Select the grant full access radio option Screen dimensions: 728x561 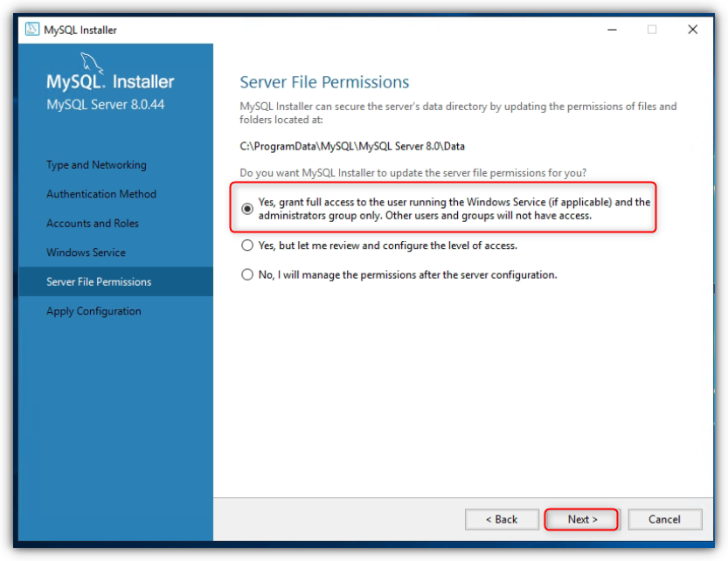[x=247, y=209]
